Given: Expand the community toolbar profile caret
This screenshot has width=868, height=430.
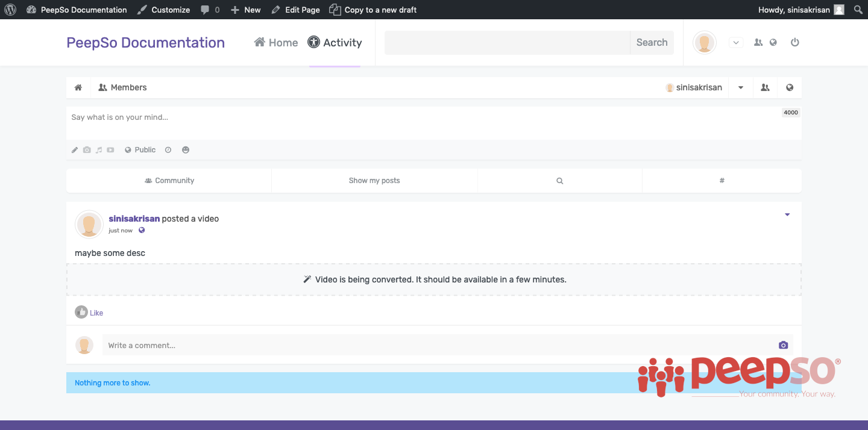Looking at the screenshot, I should (741, 87).
